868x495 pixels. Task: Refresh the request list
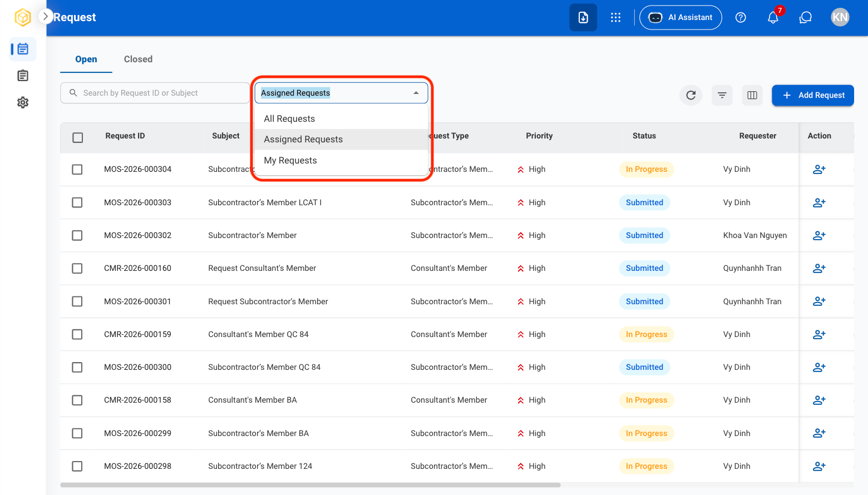[x=691, y=95]
